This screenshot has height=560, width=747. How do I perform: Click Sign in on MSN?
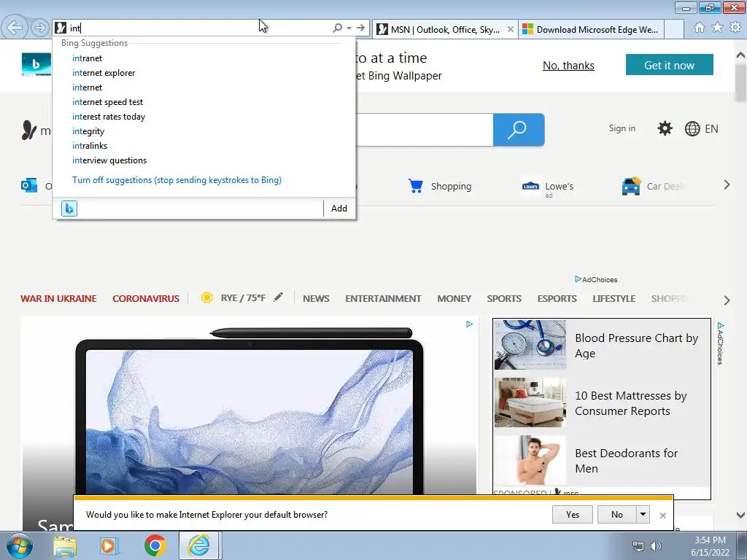click(x=622, y=128)
